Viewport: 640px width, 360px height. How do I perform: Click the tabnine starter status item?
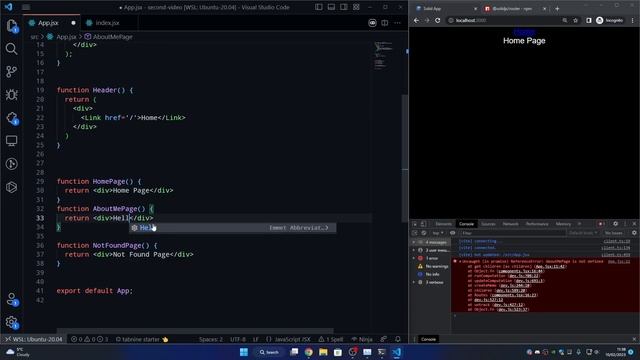(142, 339)
